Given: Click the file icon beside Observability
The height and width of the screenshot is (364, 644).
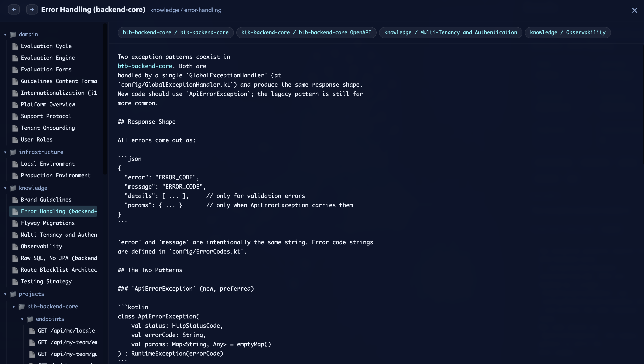Looking at the screenshot, I should (15, 246).
